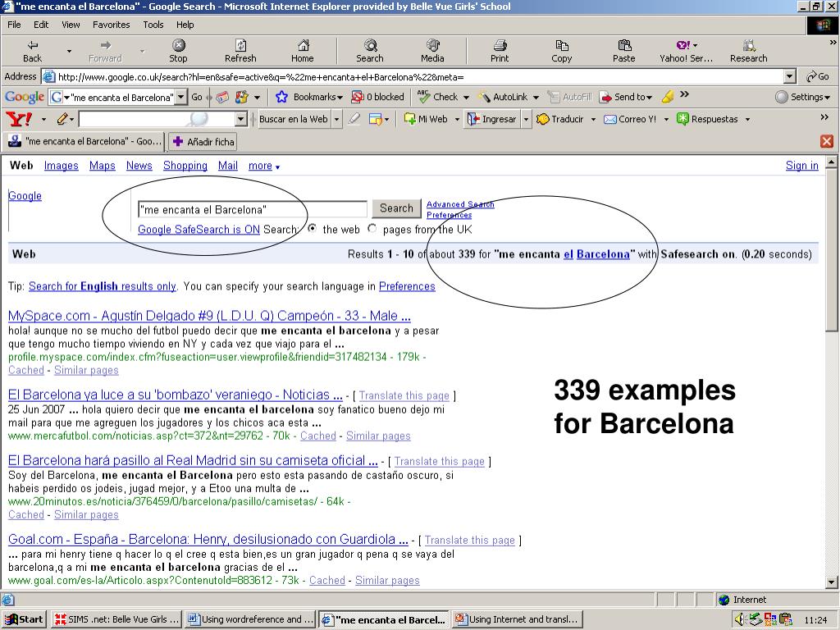Switch to SIMS .net taskbar window
840x630 pixels.
(116, 619)
